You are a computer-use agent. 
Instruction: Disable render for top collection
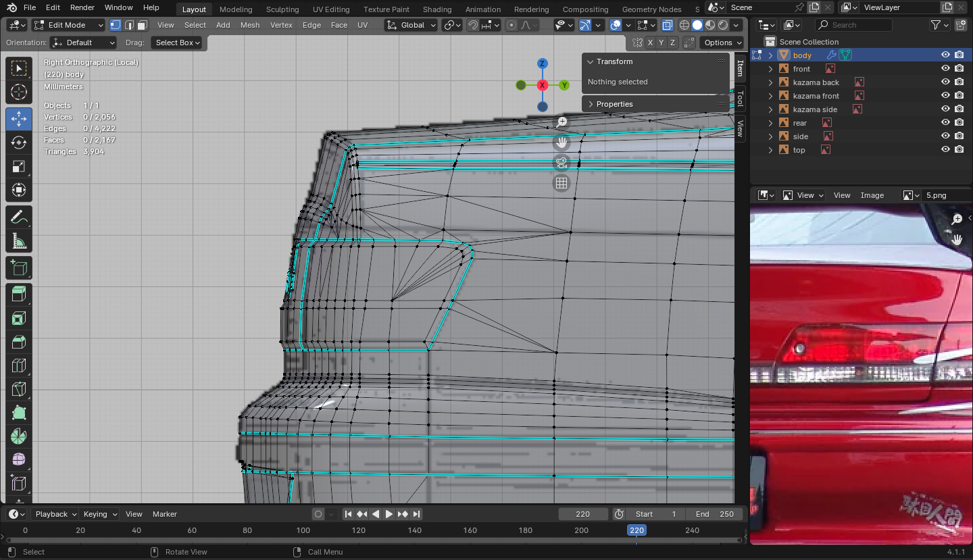point(959,150)
